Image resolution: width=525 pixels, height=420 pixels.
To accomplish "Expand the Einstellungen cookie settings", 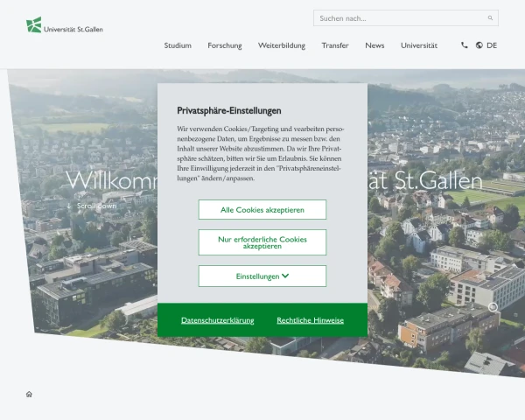I will (x=262, y=276).
